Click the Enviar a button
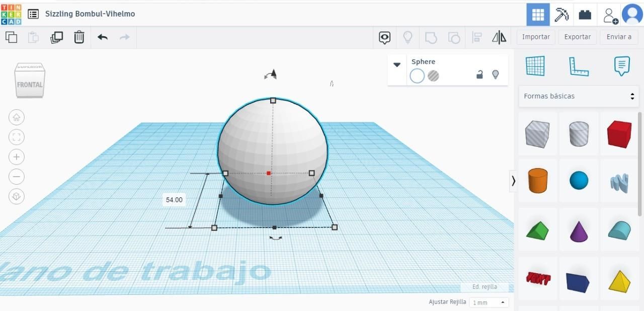Image resolution: width=644 pixels, height=311 pixels. [619, 37]
